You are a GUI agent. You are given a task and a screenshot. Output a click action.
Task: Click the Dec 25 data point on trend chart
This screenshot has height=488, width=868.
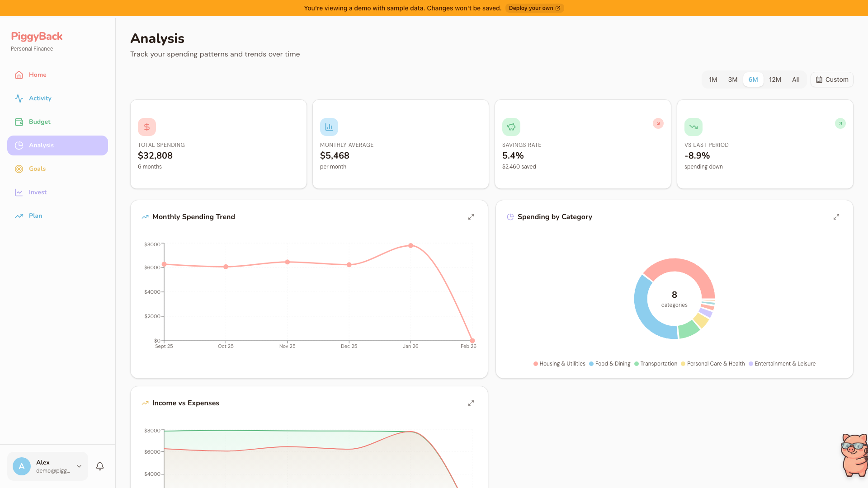(349, 265)
